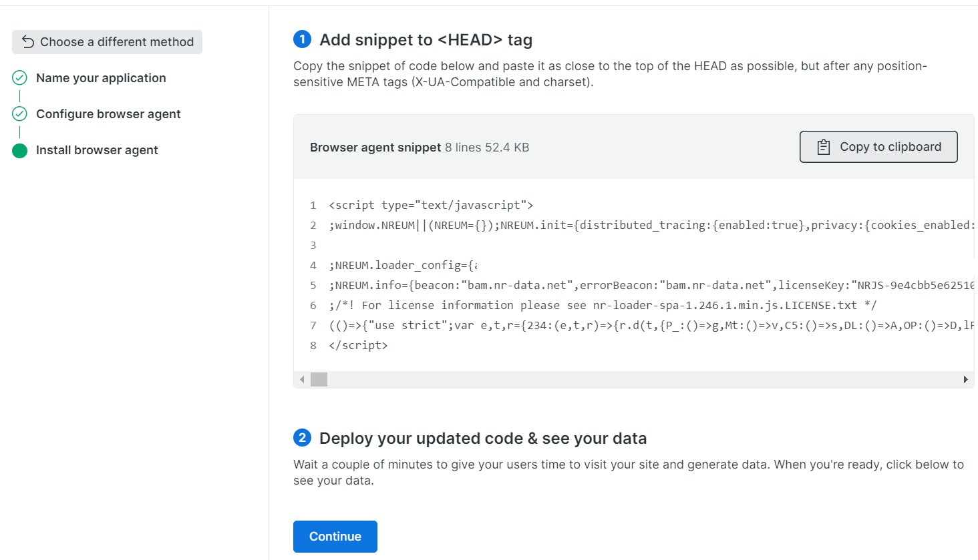Viewport: 978px width, 560px height.
Task: Click the solid green circle for Install browser agent
Action: tap(20, 150)
